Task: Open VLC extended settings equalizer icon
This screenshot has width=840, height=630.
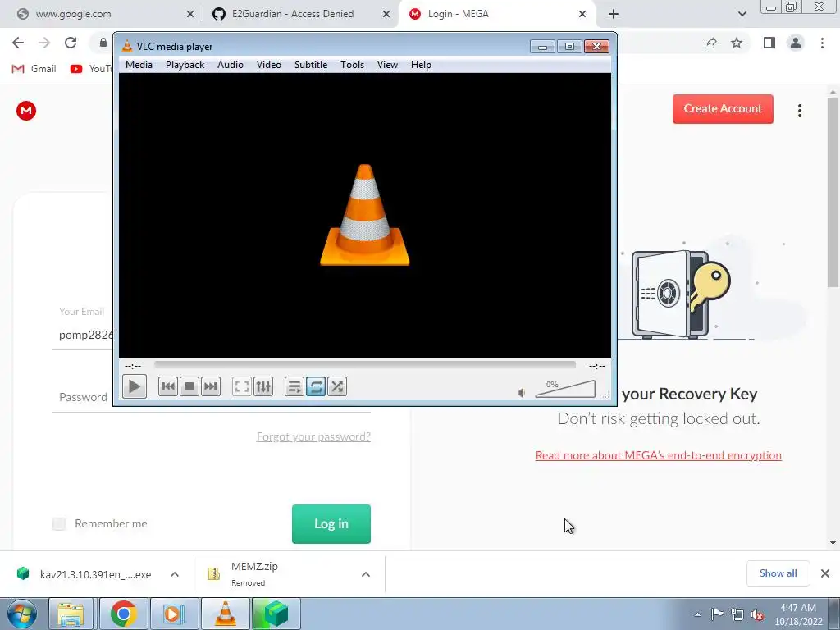Action: [x=263, y=386]
